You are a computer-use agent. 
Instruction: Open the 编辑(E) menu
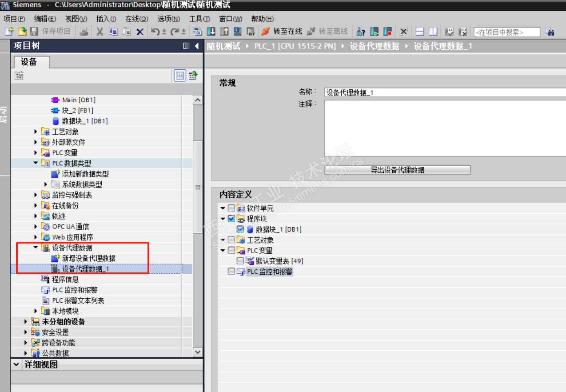pos(45,19)
